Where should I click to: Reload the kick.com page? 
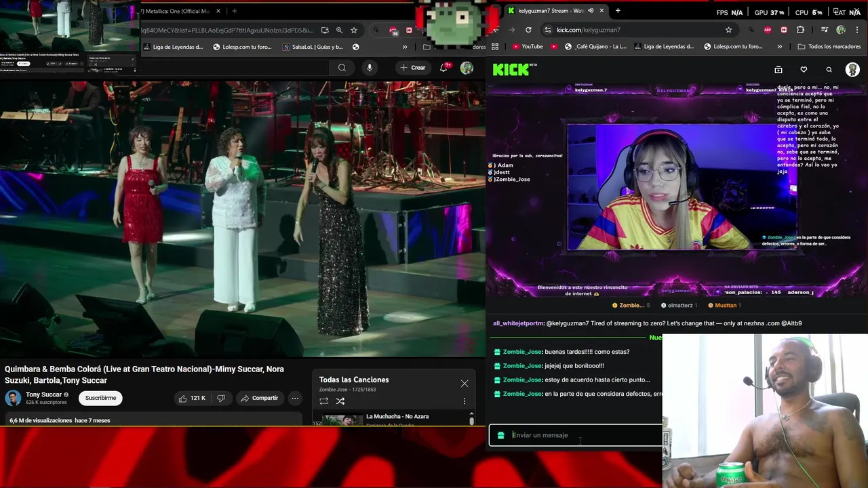[x=528, y=30]
